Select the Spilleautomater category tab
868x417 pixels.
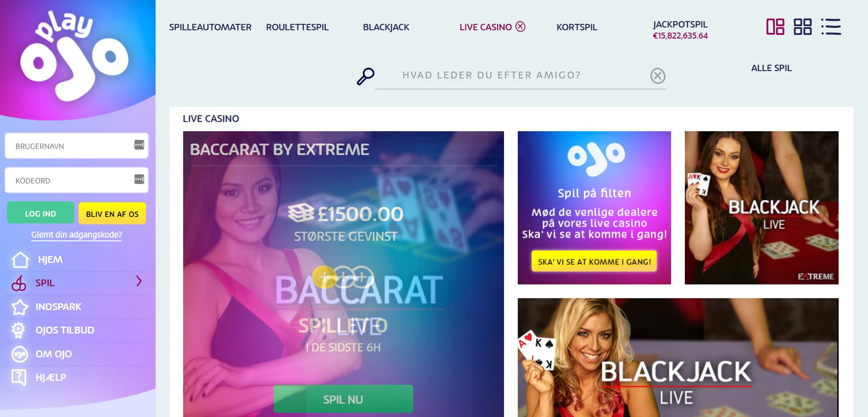click(x=210, y=27)
